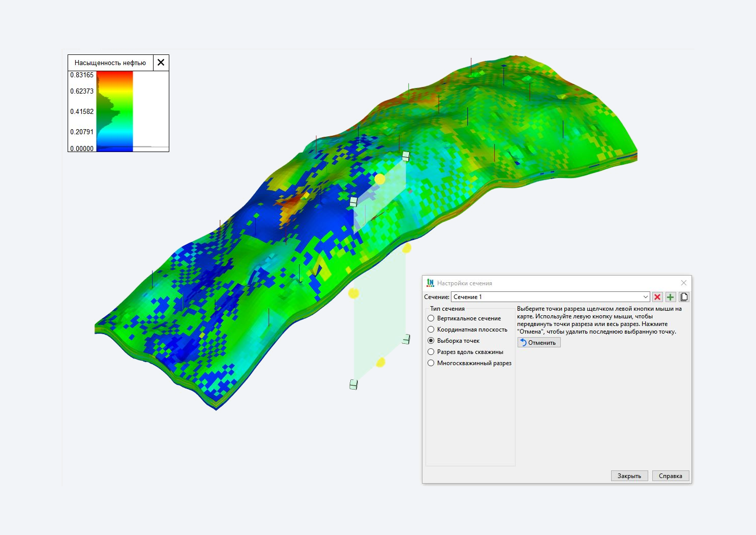Click the Тип сечения group label
Screen dimensions: 756x535
(447, 309)
